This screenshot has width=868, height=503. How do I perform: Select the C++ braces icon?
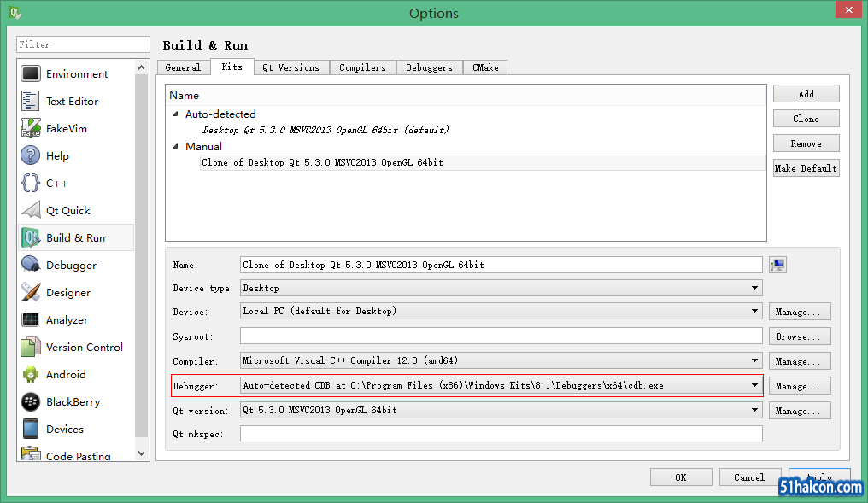pos(31,183)
